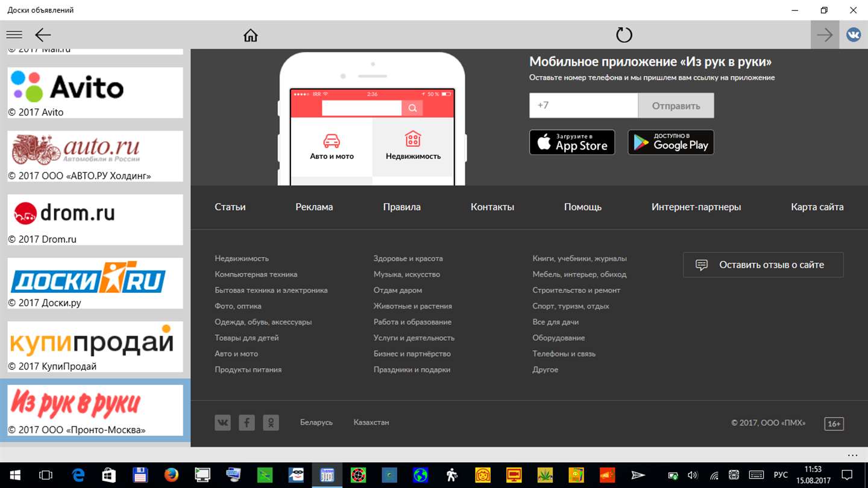Open Продукты питания category

(248, 370)
